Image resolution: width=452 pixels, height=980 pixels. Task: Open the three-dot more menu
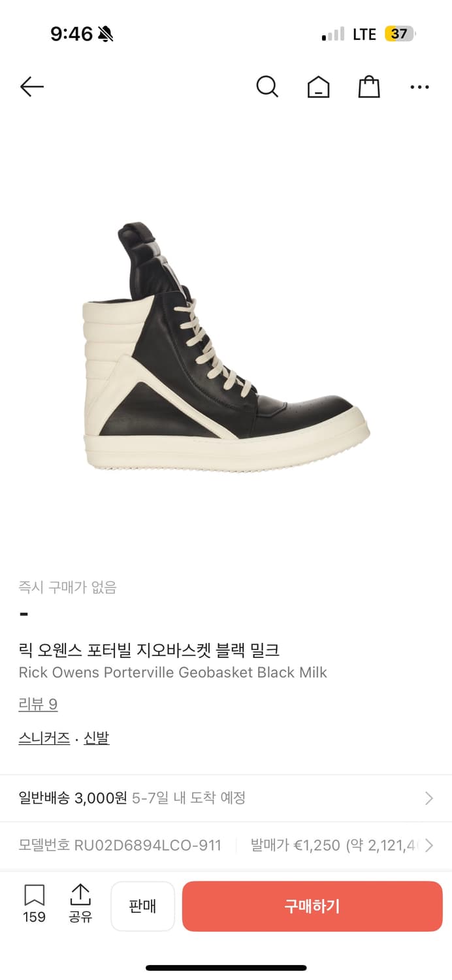419,86
